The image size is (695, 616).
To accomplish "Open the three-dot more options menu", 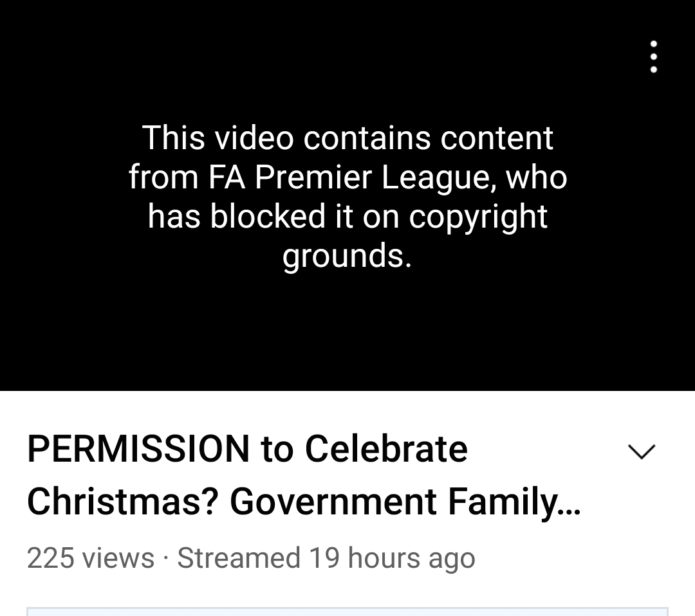I will click(x=653, y=57).
